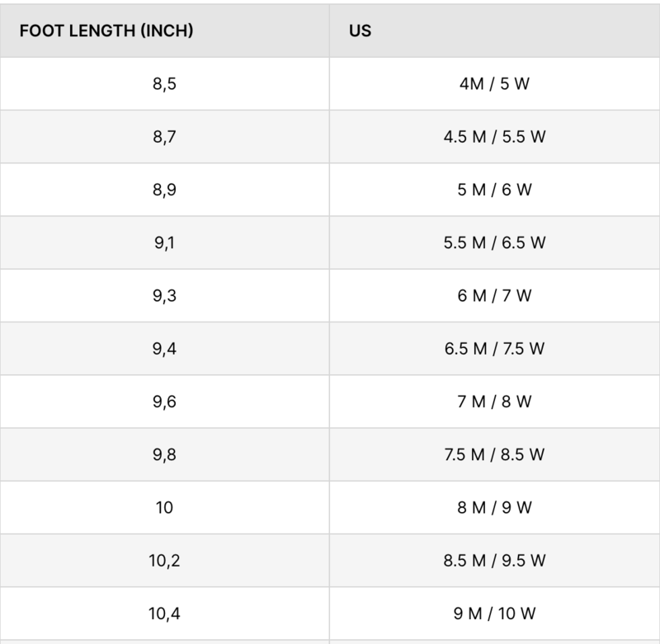Select the 9 M / 10 W size
This screenshot has width=660, height=644.
point(494,613)
